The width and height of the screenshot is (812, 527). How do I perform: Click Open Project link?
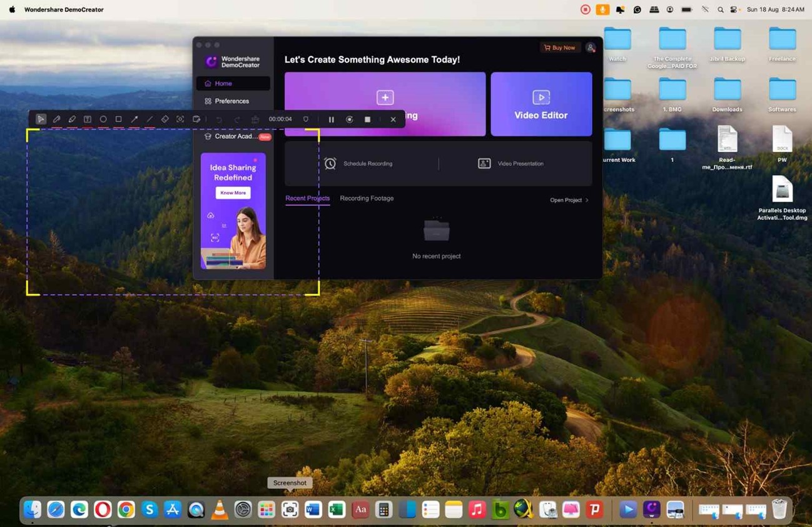tap(569, 200)
